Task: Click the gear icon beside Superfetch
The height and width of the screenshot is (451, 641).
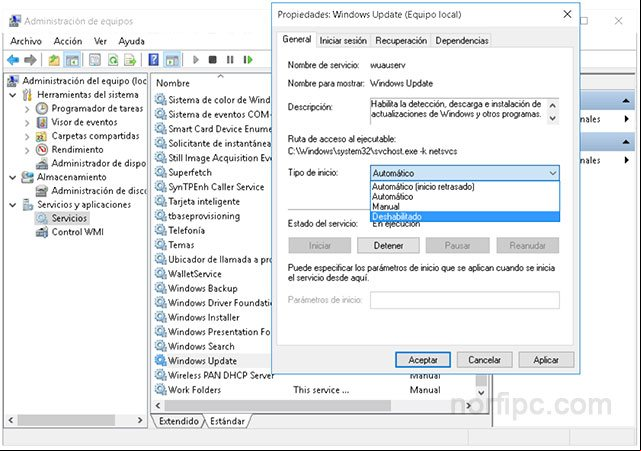Action: 160,172
